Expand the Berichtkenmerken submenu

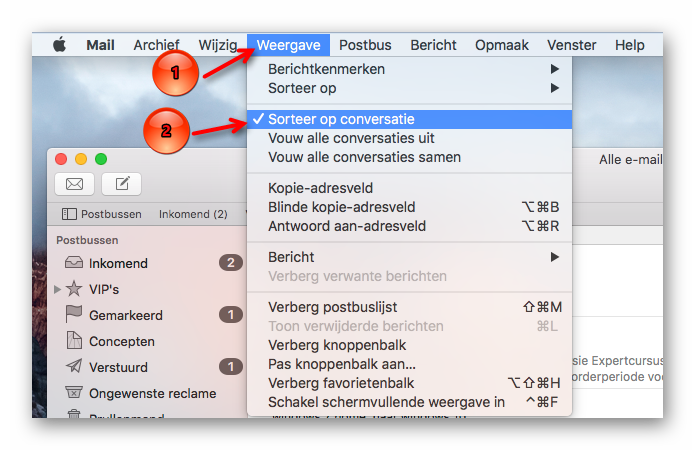coord(410,69)
